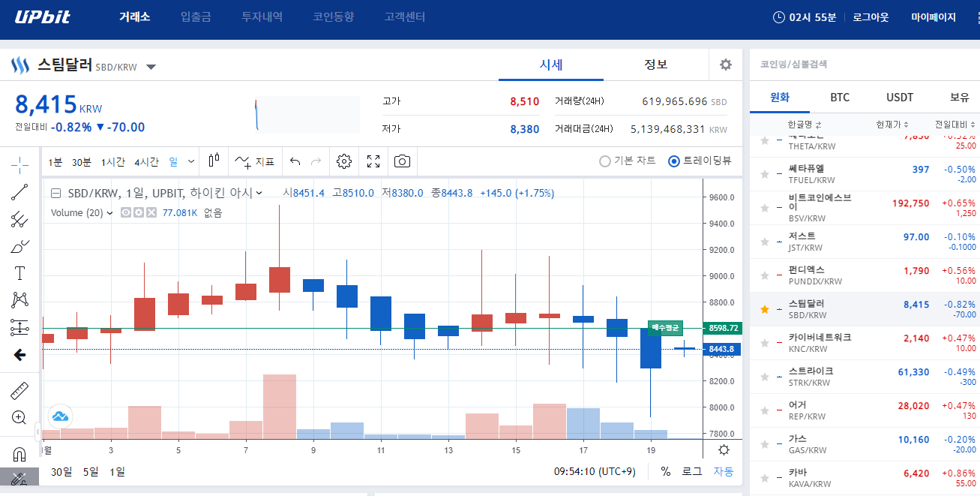Toggle favorite star for 스팀달러 row

coord(765,309)
